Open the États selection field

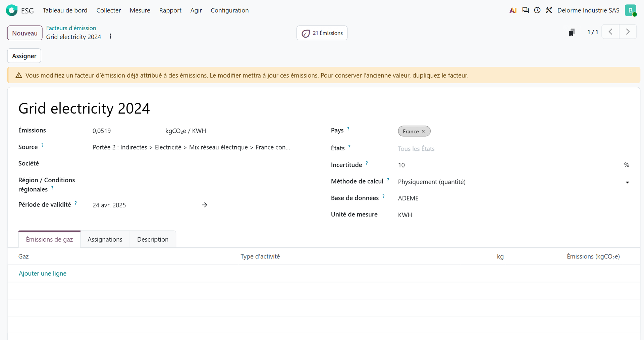click(x=514, y=149)
